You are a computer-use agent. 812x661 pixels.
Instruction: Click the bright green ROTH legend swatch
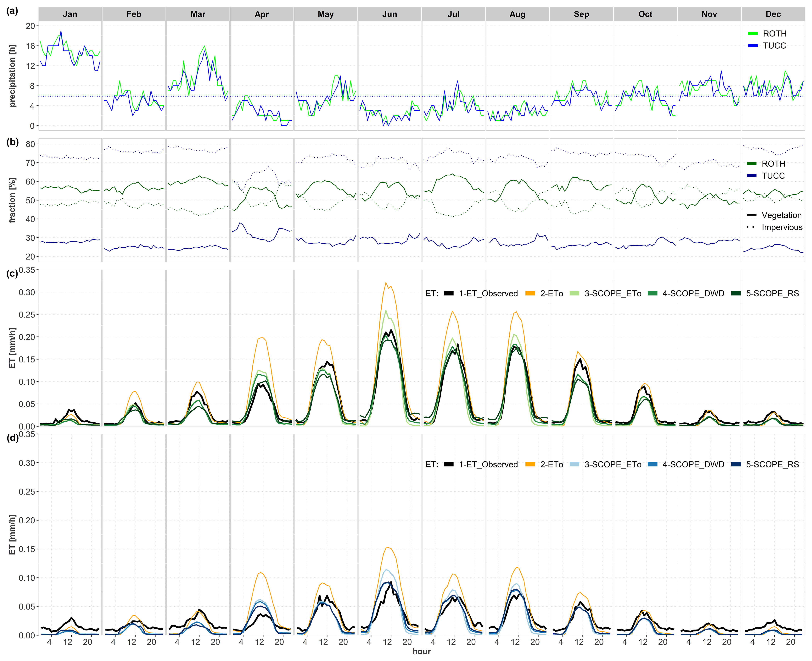pyautogui.click(x=753, y=34)
